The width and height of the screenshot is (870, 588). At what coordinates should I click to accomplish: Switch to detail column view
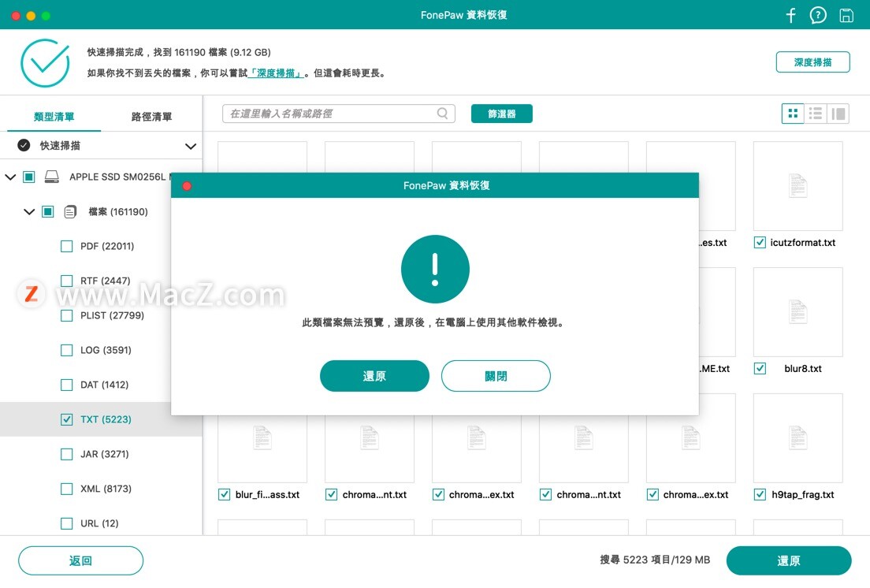[x=838, y=114]
